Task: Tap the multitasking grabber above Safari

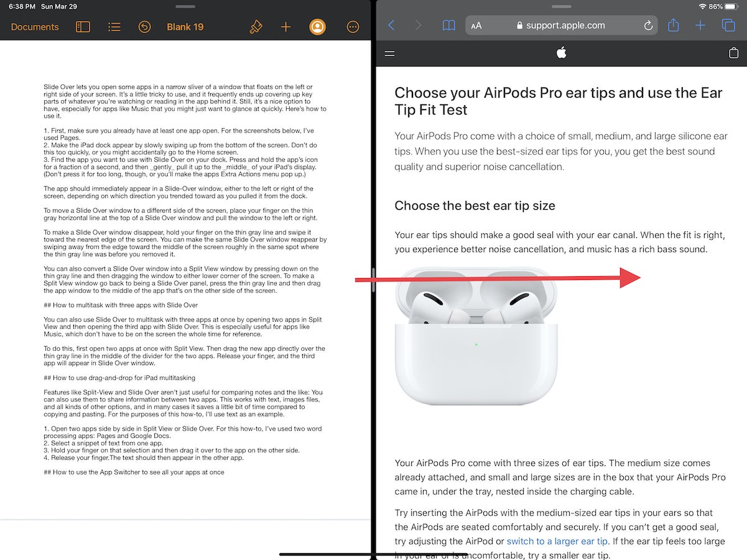Action: 561,6
